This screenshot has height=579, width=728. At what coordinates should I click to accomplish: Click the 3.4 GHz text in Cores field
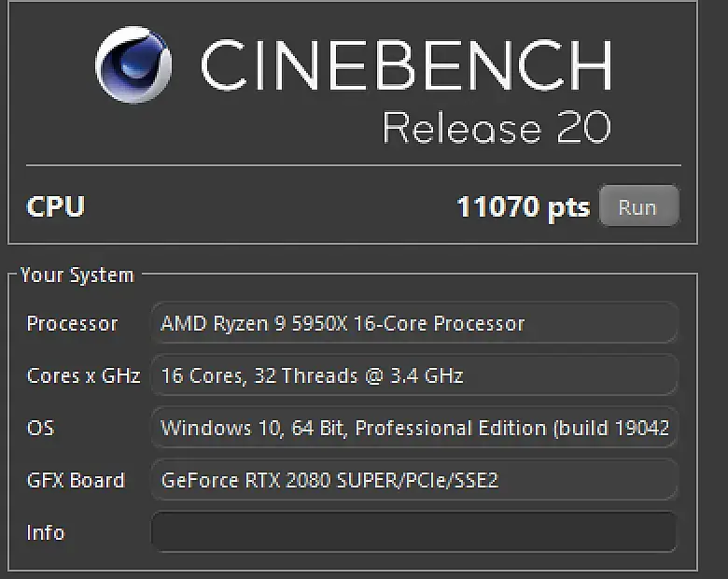pyautogui.click(x=433, y=375)
